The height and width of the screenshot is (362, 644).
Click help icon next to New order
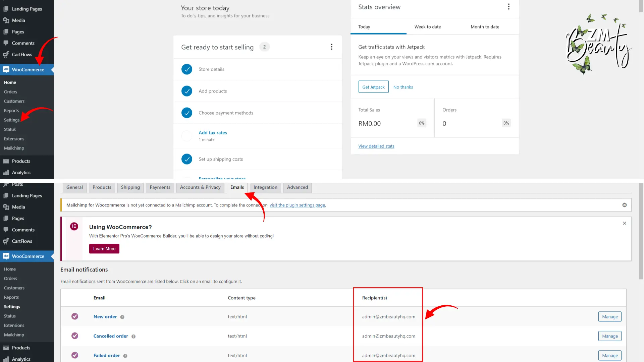[x=122, y=317]
